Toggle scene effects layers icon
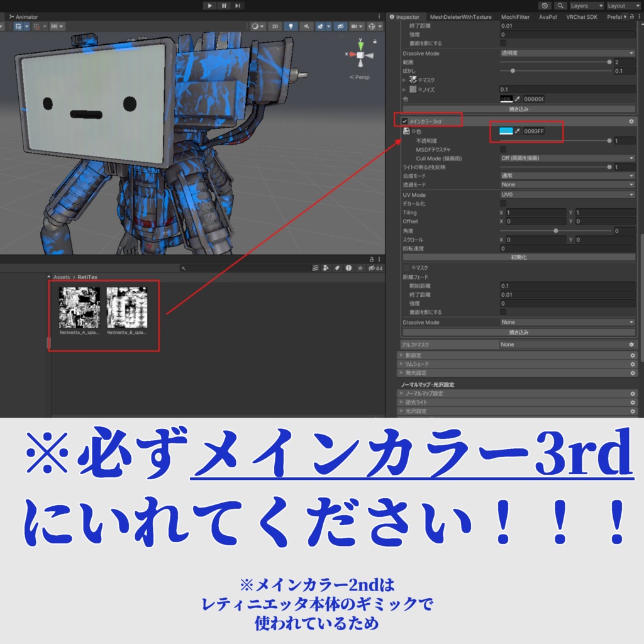644x644 pixels. coord(320,26)
